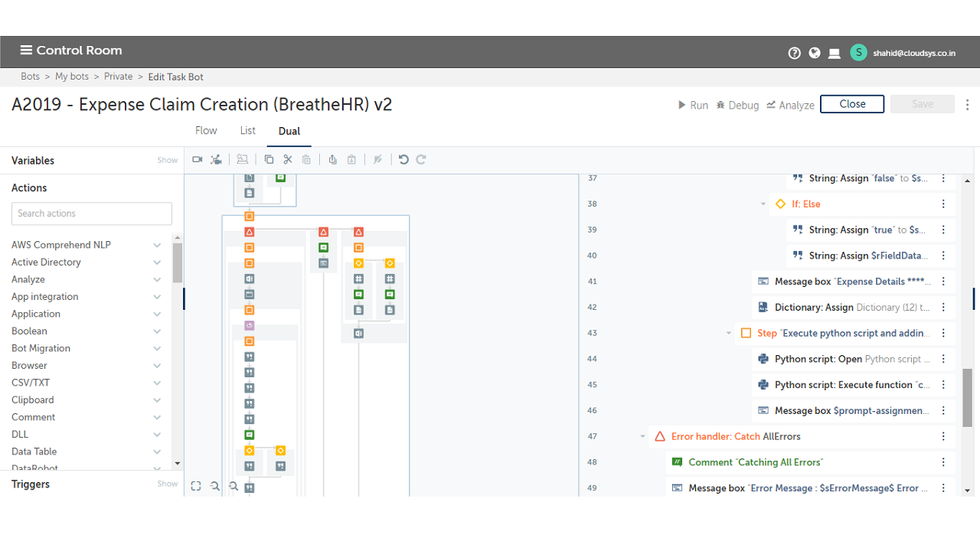Open the help question mark icon
The image size is (980, 551).
coord(794,53)
